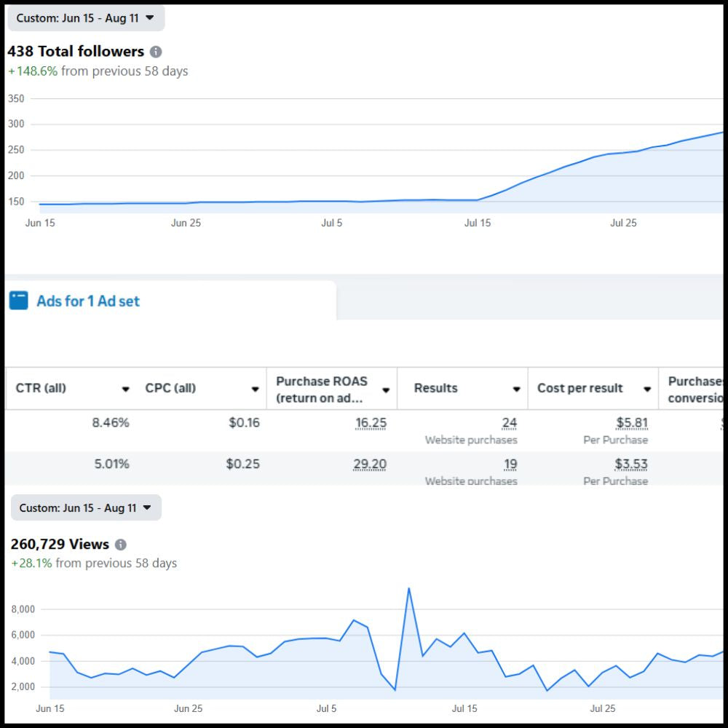Open the Results column dropdown arrow
The height and width of the screenshot is (728, 728).
coord(516,389)
